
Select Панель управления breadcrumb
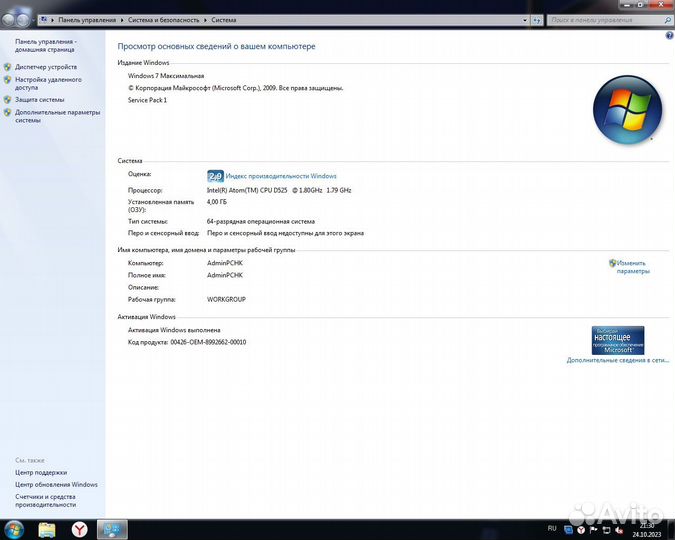(x=87, y=20)
